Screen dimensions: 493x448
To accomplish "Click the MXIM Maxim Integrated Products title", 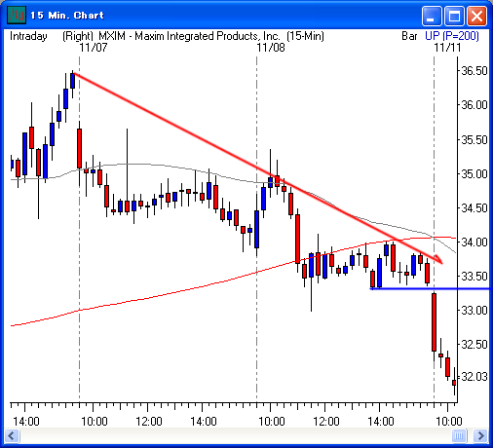I will pos(189,36).
